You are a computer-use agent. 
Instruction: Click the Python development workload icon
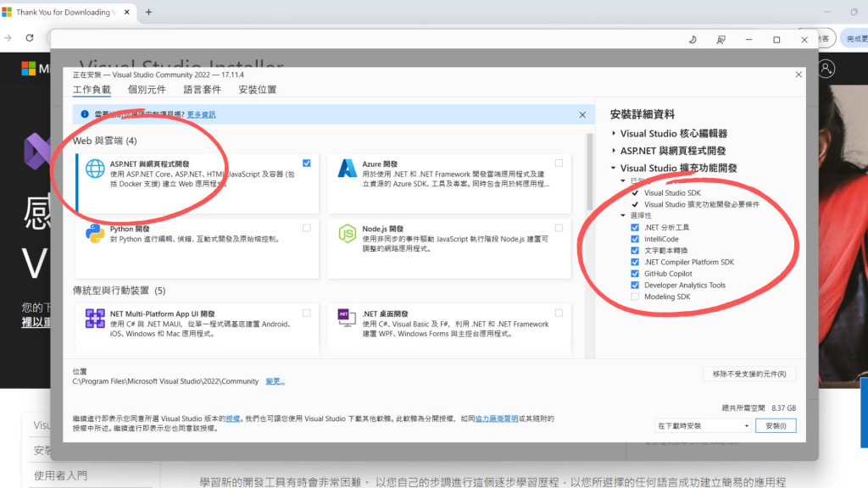(x=95, y=234)
